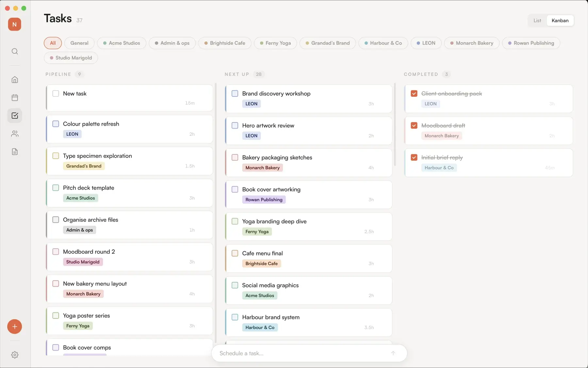
Task: Click the orange N profile avatar
Action: (15, 24)
